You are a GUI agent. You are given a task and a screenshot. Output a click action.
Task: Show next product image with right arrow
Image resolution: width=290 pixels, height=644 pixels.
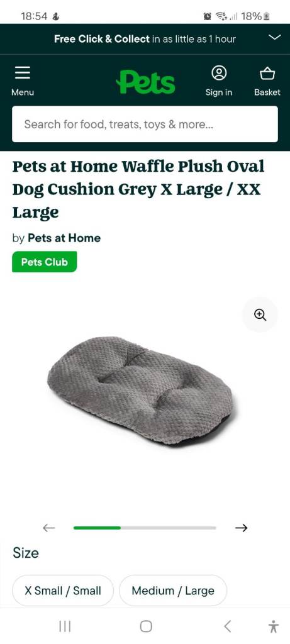point(242,528)
